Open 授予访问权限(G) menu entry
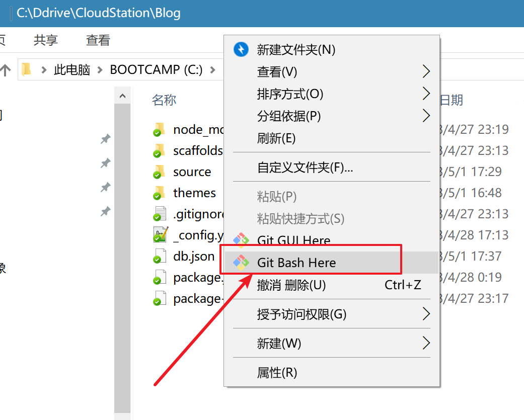The image size is (524, 420). click(331, 314)
